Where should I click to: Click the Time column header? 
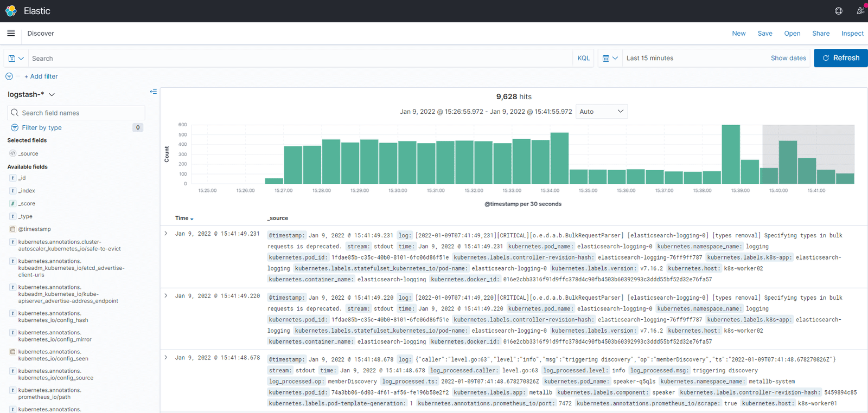[182, 218]
